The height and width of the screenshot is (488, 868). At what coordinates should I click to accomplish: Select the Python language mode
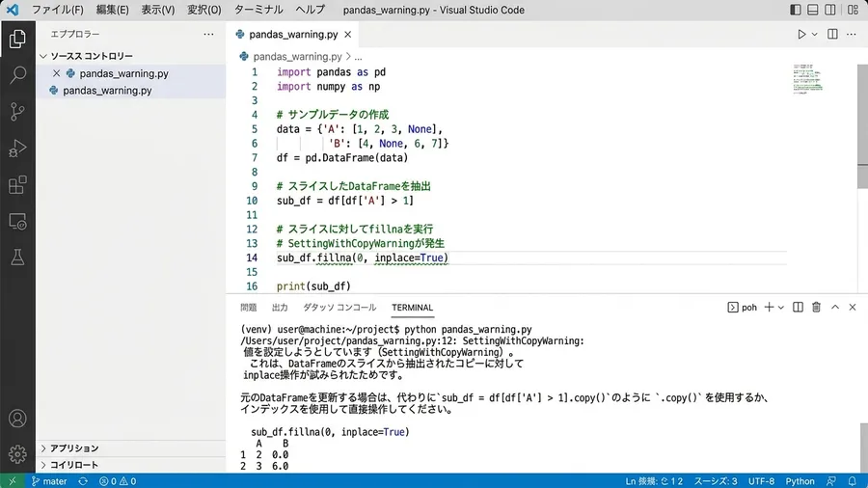click(x=800, y=481)
